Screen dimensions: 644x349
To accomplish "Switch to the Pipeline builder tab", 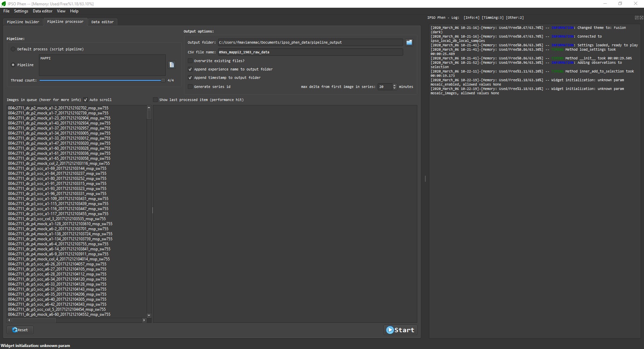I will [x=23, y=22].
